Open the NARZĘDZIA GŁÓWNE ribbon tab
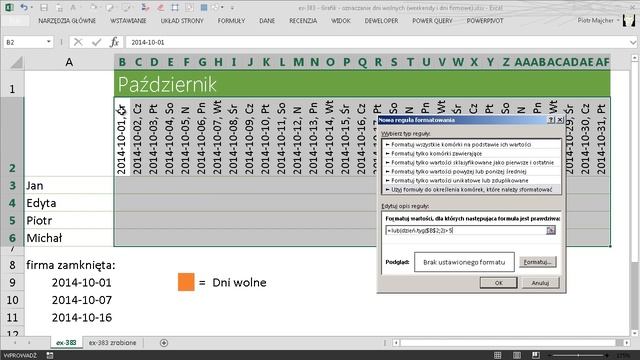The height and width of the screenshot is (360, 640). tap(67, 20)
